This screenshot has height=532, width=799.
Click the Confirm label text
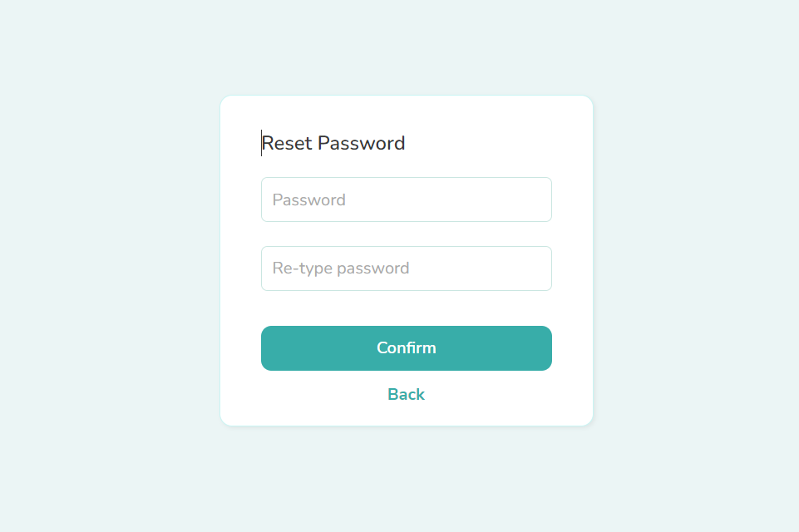pos(406,348)
